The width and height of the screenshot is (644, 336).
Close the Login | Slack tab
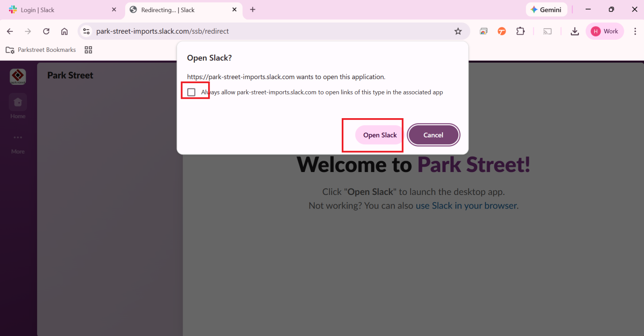click(114, 10)
